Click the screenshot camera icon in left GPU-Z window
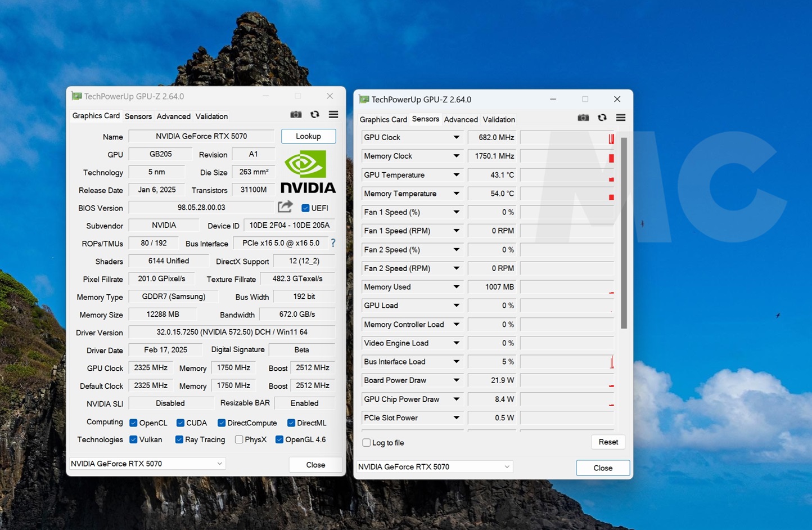 [x=296, y=115]
